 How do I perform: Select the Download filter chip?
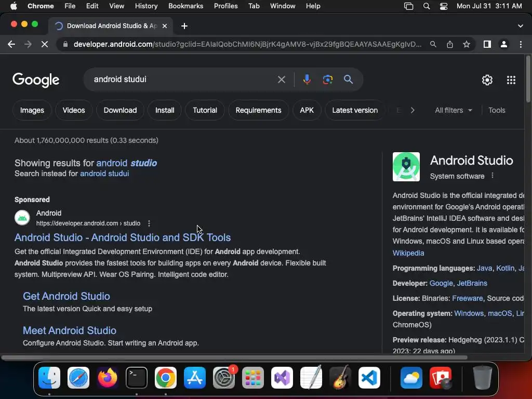point(120,110)
